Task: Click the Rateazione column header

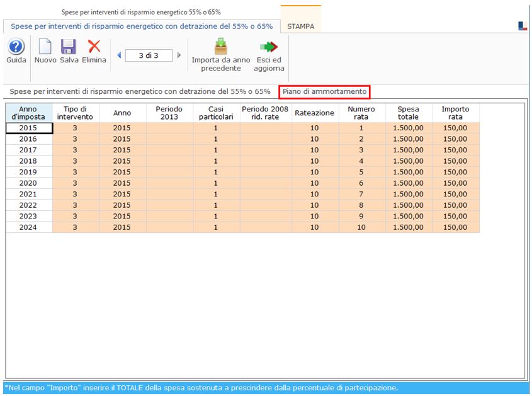Action: point(315,113)
